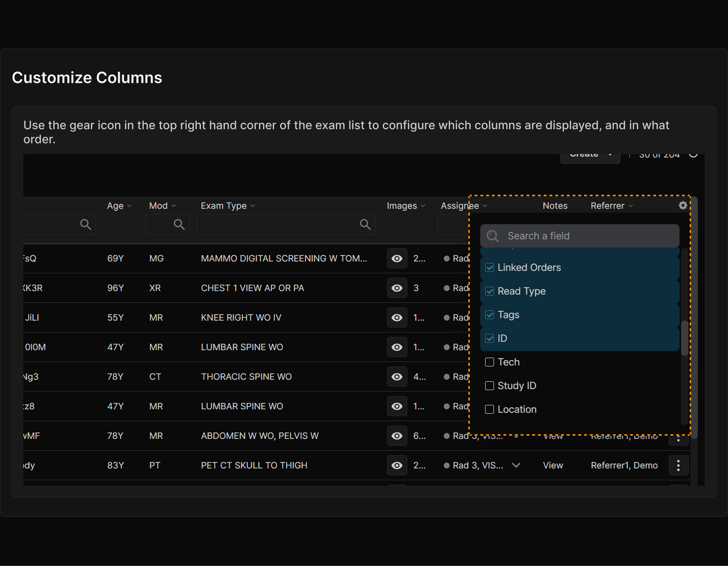Enable the Tech column checkbox
This screenshot has height=566, width=728.
[x=489, y=362]
